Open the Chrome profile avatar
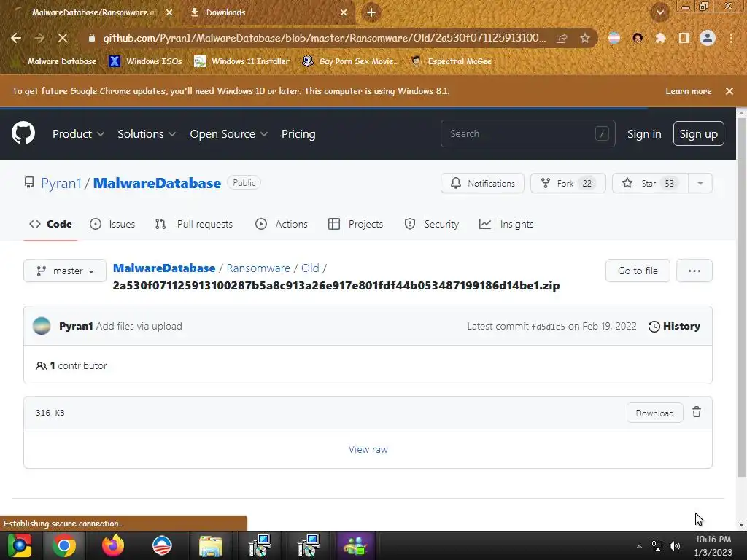The height and width of the screenshot is (560, 747). [708, 38]
